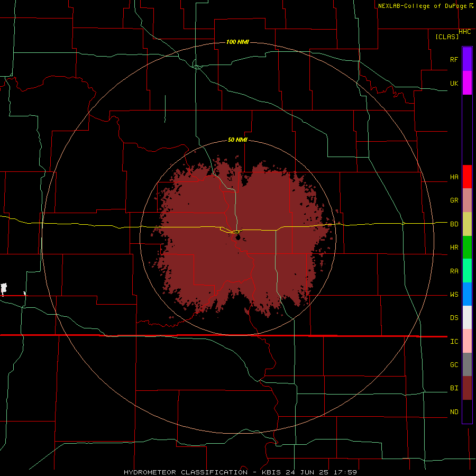Click the BI legend label
Image resolution: width=476 pixels, height=476 pixels.
454,388
